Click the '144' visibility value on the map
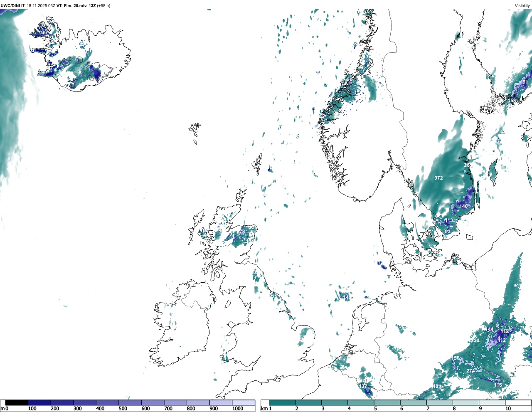The height and width of the screenshot is (412, 532). (x=490, y=330)
